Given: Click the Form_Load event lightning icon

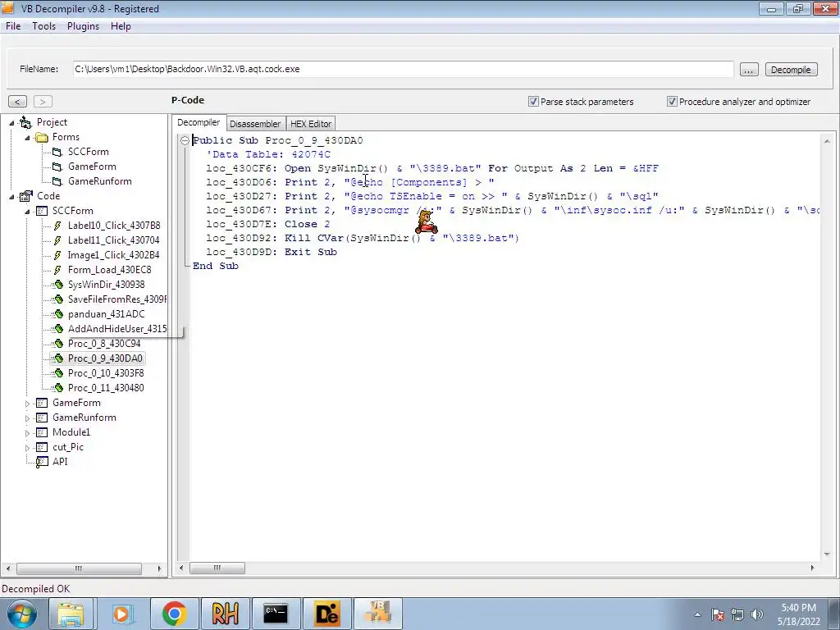Looking at the screenshot, I should pos(57,270).
